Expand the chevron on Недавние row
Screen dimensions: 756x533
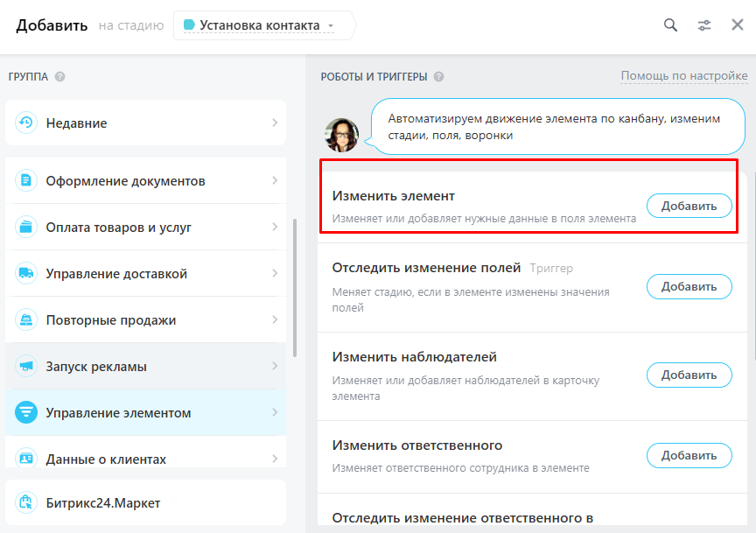pos(275,123)
